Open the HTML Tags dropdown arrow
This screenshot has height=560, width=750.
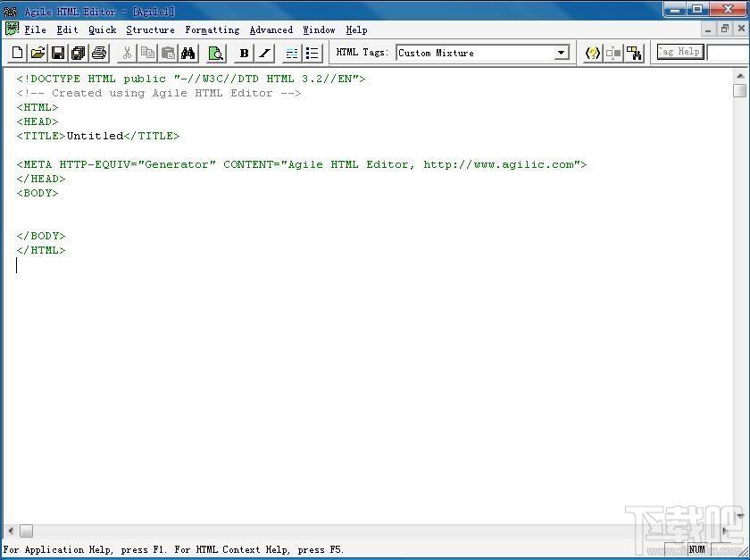562,53
